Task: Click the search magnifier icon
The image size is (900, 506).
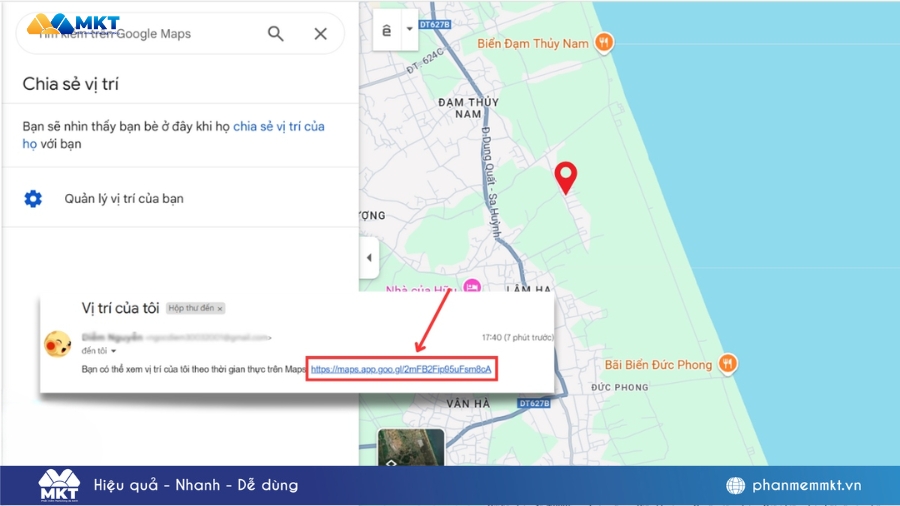Action: click(x=276, y=34)
